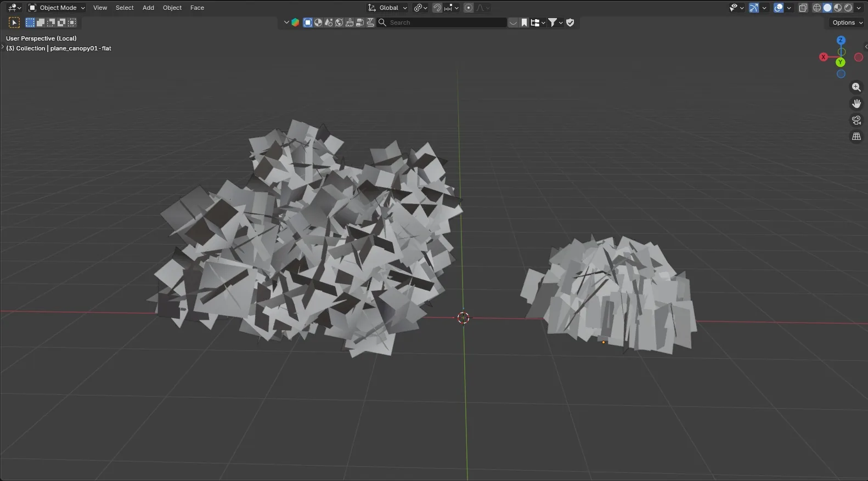This screenshot has height=481, width=868.
Task: Click the Zoom view magnifier icon
Action: pos(856,87)
